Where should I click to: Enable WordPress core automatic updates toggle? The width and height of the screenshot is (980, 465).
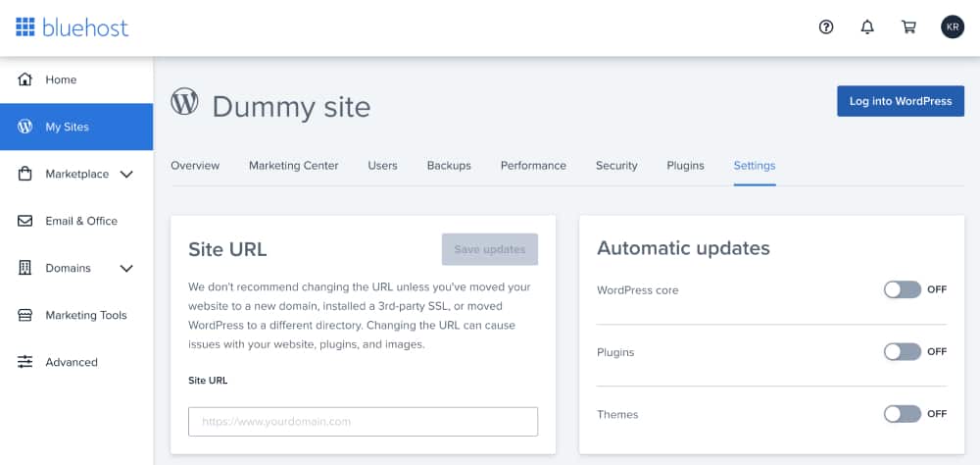902,289
